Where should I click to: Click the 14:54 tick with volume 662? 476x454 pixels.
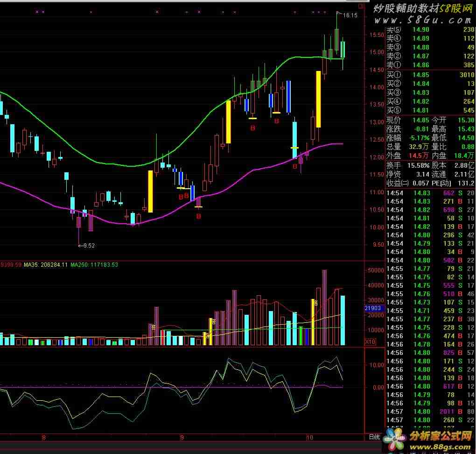pyautogui.click(x=430, y=193)
